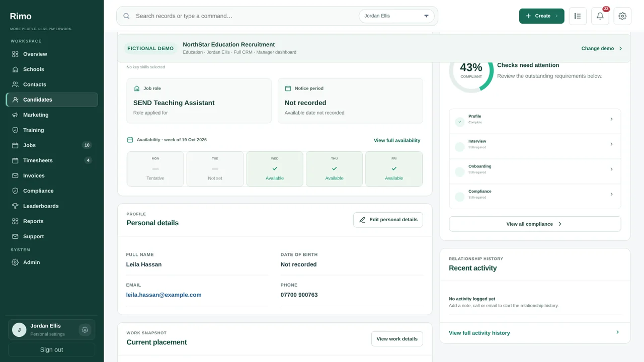Image resolution: width=644 pixels, height=362 pixels.
Task: Select Candidates in the sidebar
Action: [x=52, y=100]
